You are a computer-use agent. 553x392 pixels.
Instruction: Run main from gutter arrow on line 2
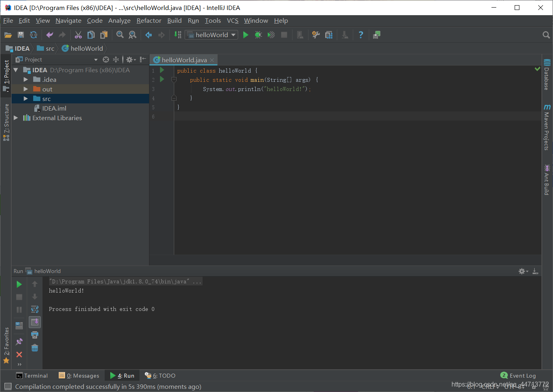162,79
